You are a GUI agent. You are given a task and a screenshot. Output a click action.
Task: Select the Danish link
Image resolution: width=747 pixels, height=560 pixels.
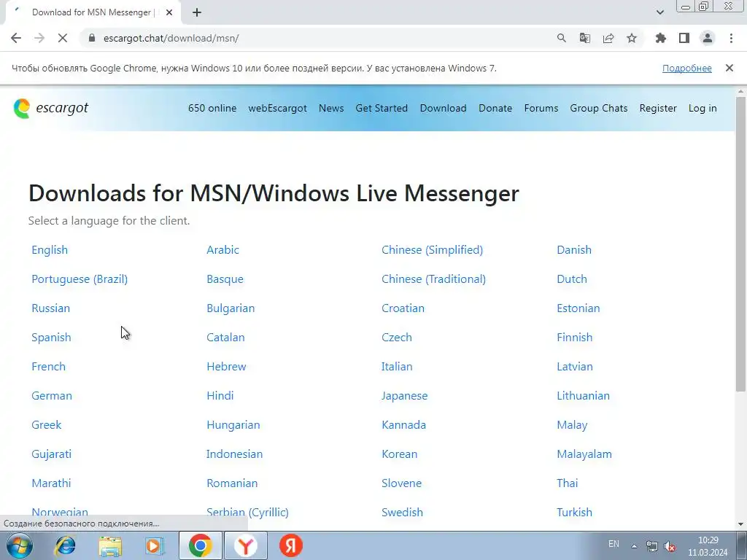574,250
